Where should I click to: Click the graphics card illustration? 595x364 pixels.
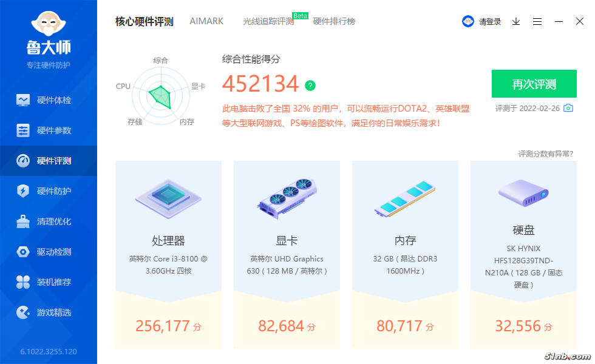[287, 198]
